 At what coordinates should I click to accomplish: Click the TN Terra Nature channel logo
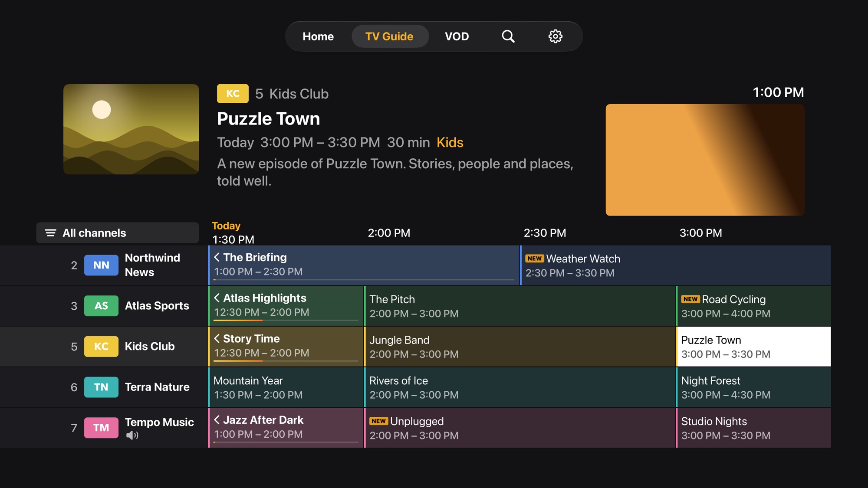(x=101, y=387)
